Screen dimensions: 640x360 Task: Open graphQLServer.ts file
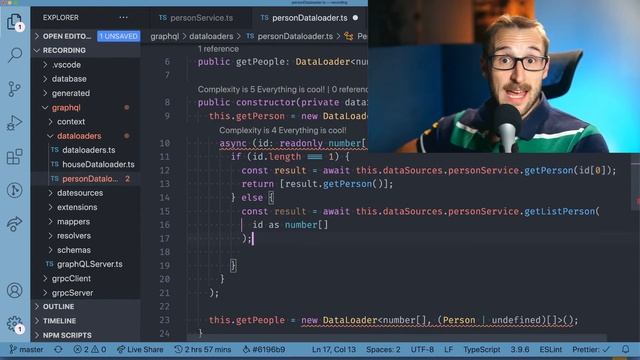coord(86,264)
